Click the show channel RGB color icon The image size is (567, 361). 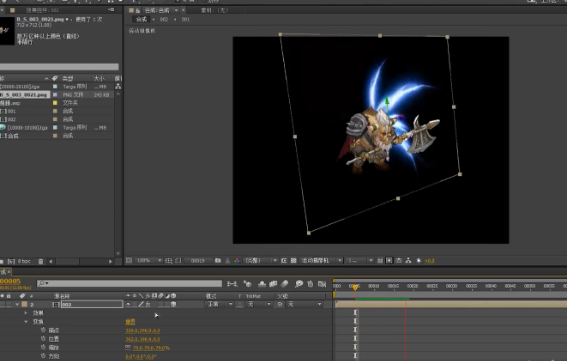pos(237,260)
